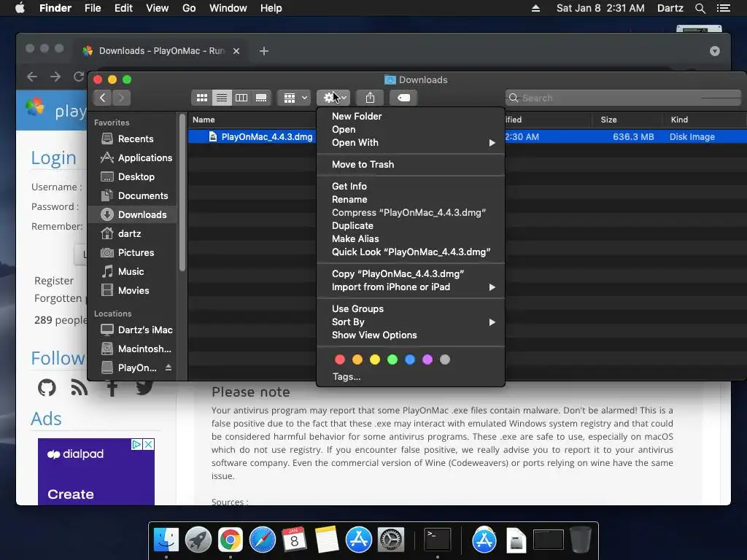Choose Rename from menu

tap(410, 200)
